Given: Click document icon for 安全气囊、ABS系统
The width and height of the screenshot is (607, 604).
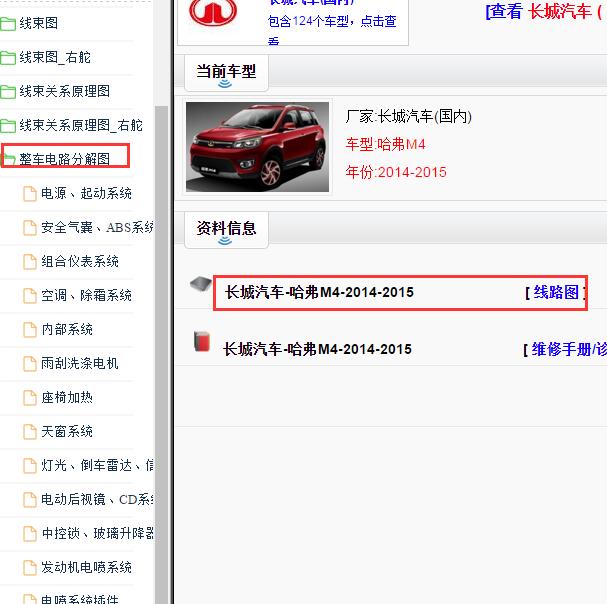Looking at the screenshot, I should pos(30,228).
